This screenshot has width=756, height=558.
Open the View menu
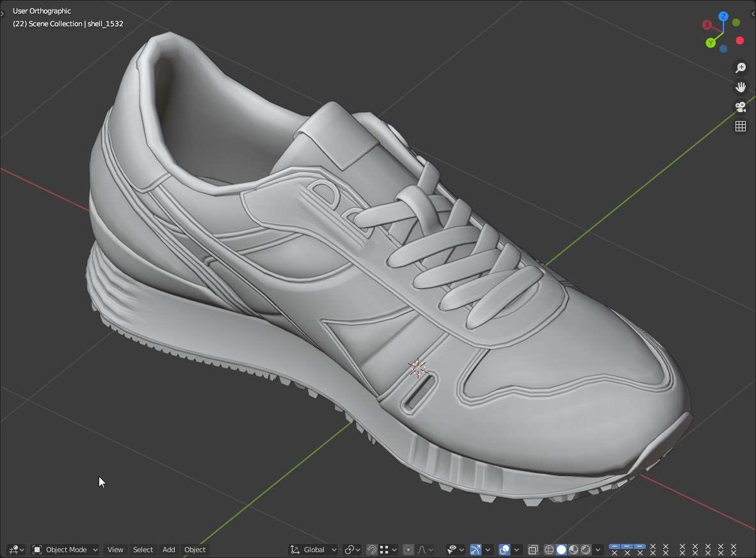[115, 550]
